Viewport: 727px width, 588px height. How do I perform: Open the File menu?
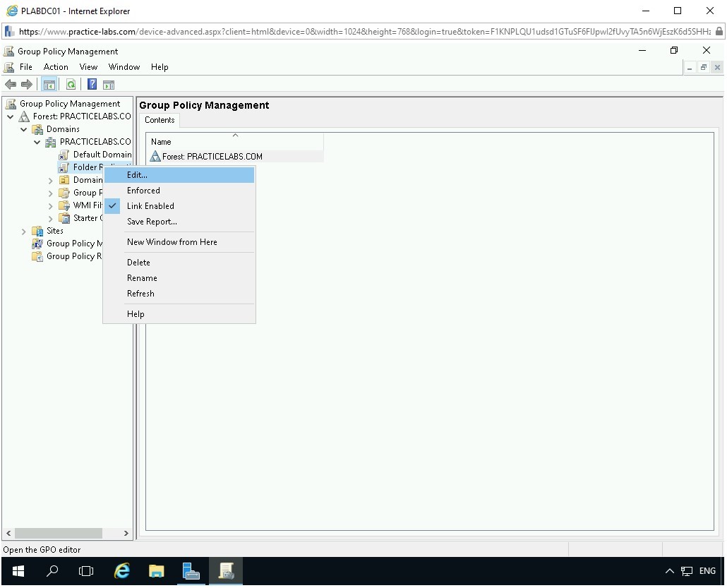[x=26, y=67]
